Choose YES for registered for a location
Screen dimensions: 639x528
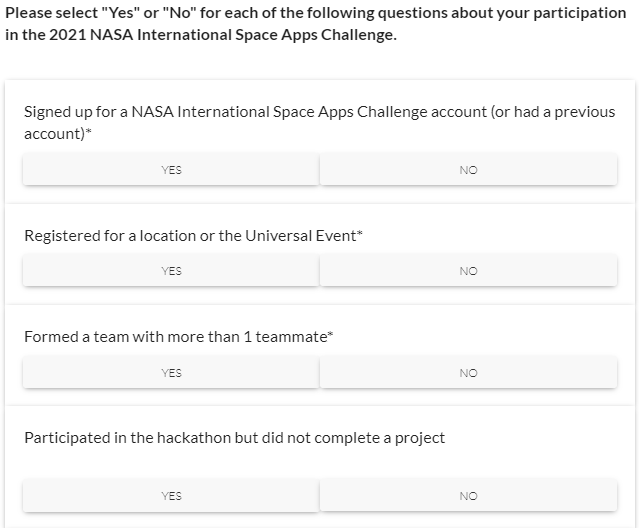pos(171,271)
